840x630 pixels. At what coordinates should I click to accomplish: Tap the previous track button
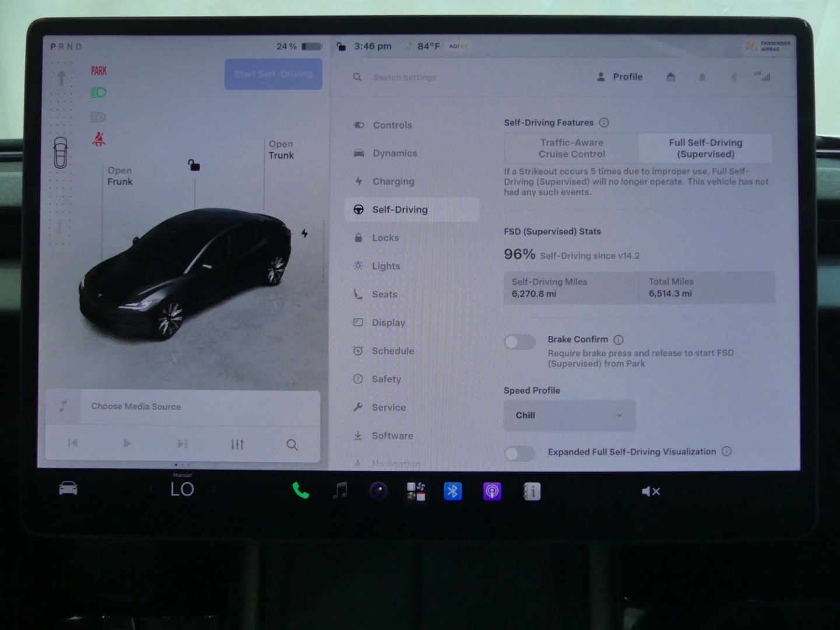73,443
